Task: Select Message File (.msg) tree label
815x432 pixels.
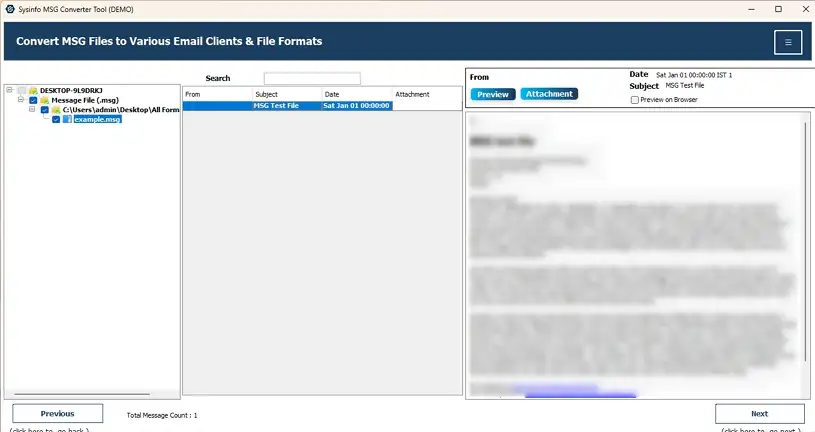Action: [x=85, y=100]
